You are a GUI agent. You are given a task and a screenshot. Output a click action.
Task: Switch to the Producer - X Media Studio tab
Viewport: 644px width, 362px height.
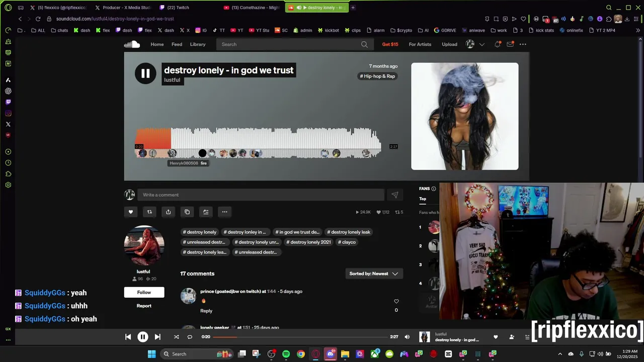pyautogui.click(x=124, y=8)
